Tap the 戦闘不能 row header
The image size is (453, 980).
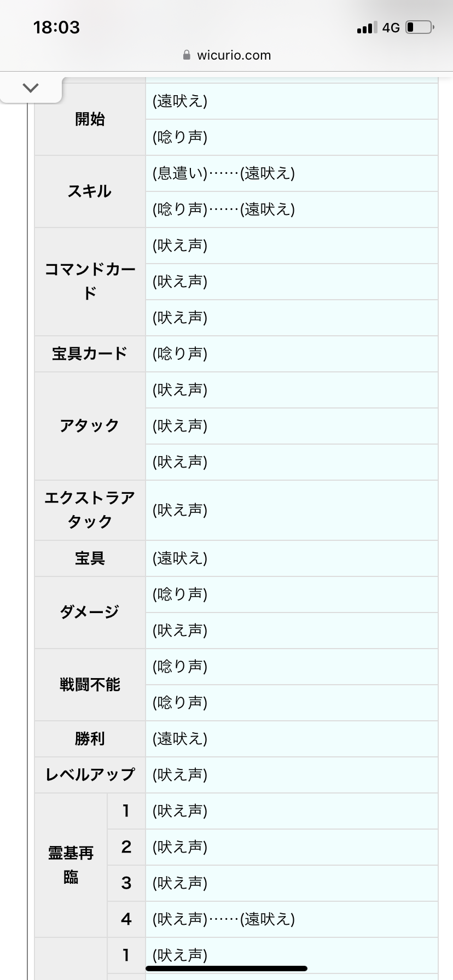(90, 685)
